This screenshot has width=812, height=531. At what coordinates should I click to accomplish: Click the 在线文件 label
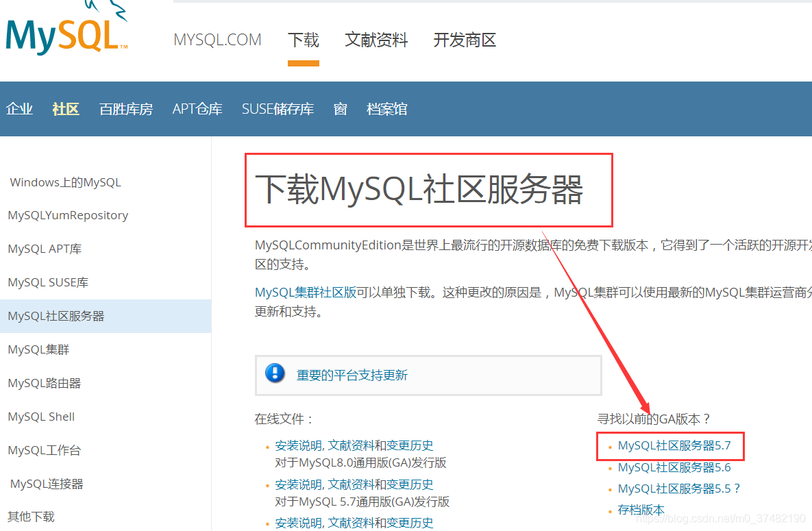tap(284, 419)
